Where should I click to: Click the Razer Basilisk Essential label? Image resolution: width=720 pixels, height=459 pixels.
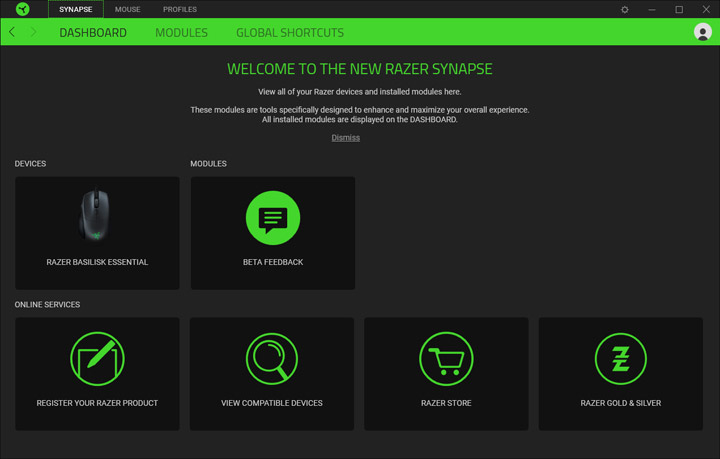(x=97, y=262)
